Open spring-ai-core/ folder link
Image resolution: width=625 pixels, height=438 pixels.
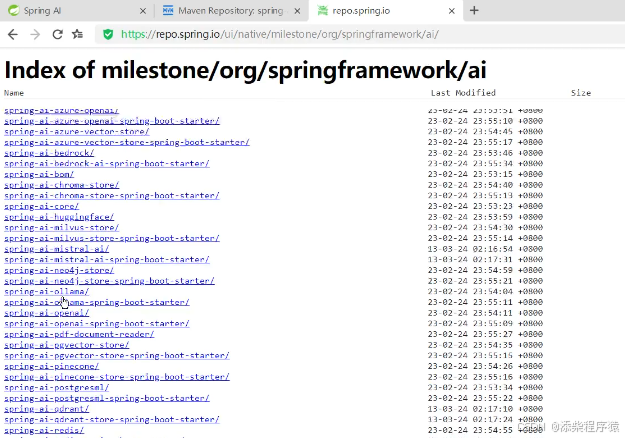pyautogui.click(x=41, y=206)
